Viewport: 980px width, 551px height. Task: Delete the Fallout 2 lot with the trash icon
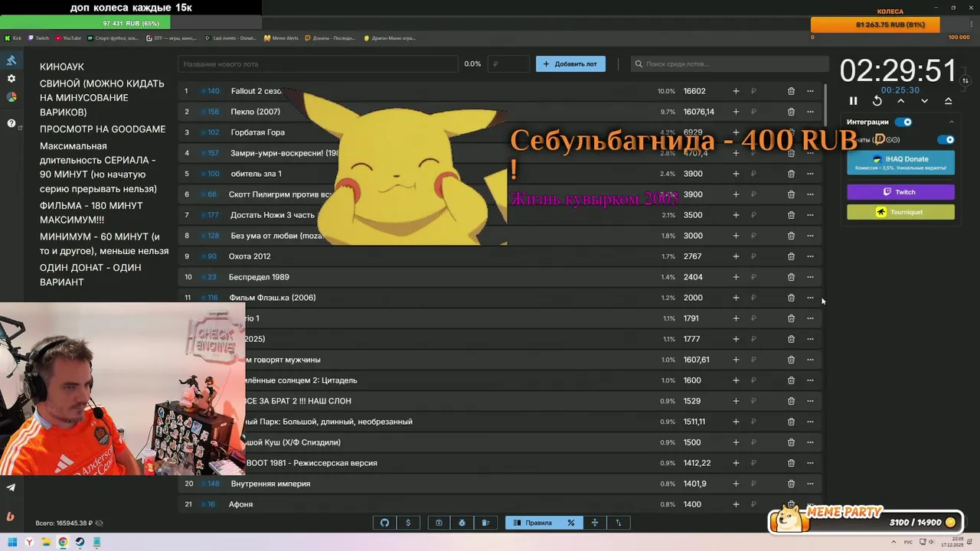pyautogui.click(x=791, y=91)
